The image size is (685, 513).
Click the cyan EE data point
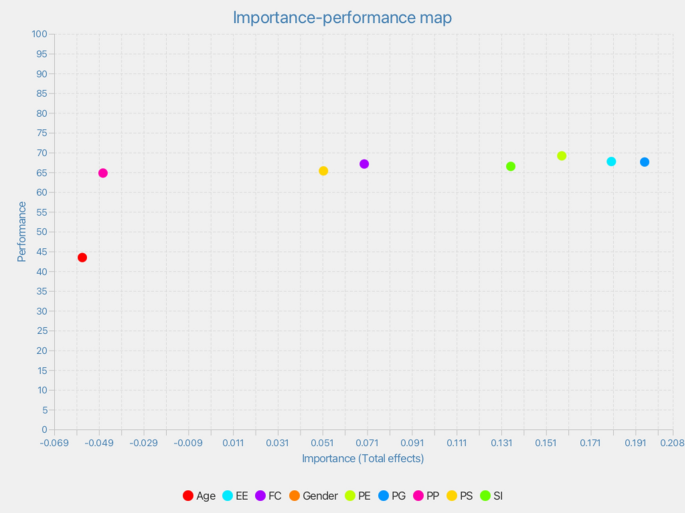click(x=611, y=162)
